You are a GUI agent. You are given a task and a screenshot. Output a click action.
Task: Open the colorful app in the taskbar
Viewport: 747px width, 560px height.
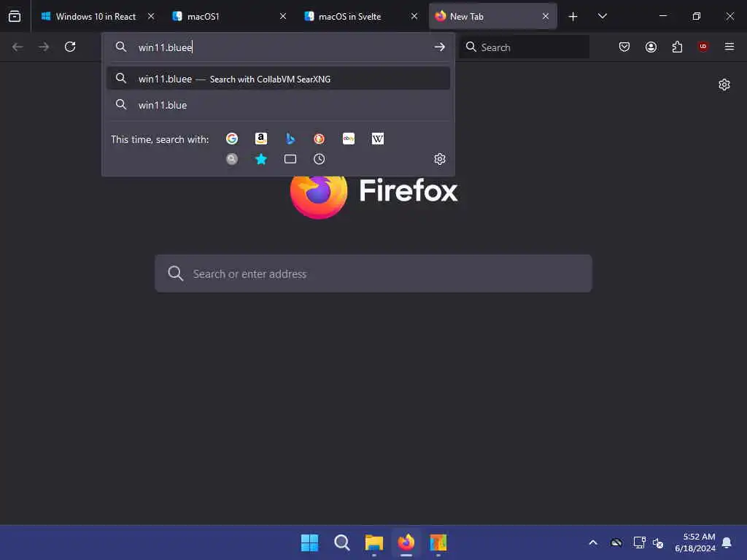pos(438,542)
